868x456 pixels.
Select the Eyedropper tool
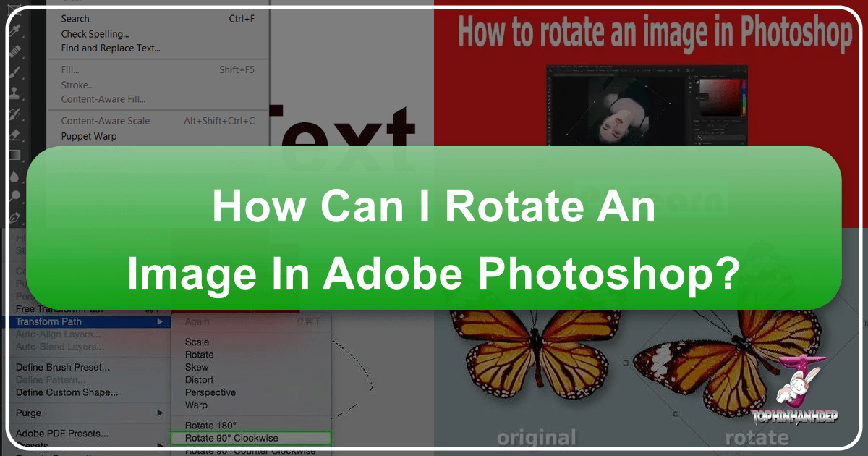point(14,30)
